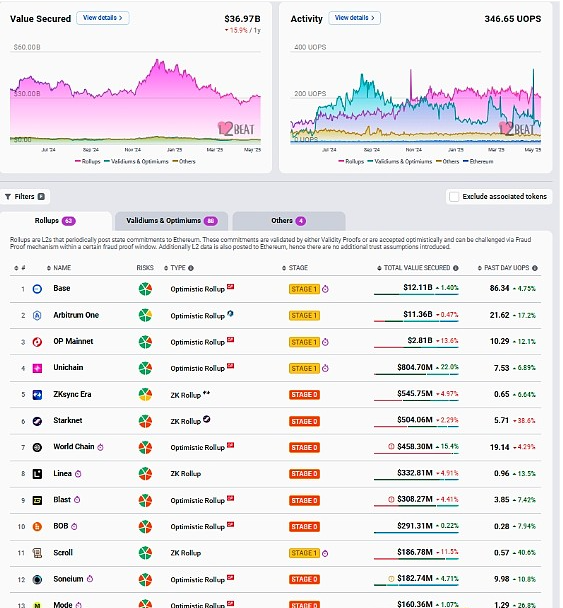Open Scroll risk pie chart icon
563x608 pixels.
pos(145,553)
